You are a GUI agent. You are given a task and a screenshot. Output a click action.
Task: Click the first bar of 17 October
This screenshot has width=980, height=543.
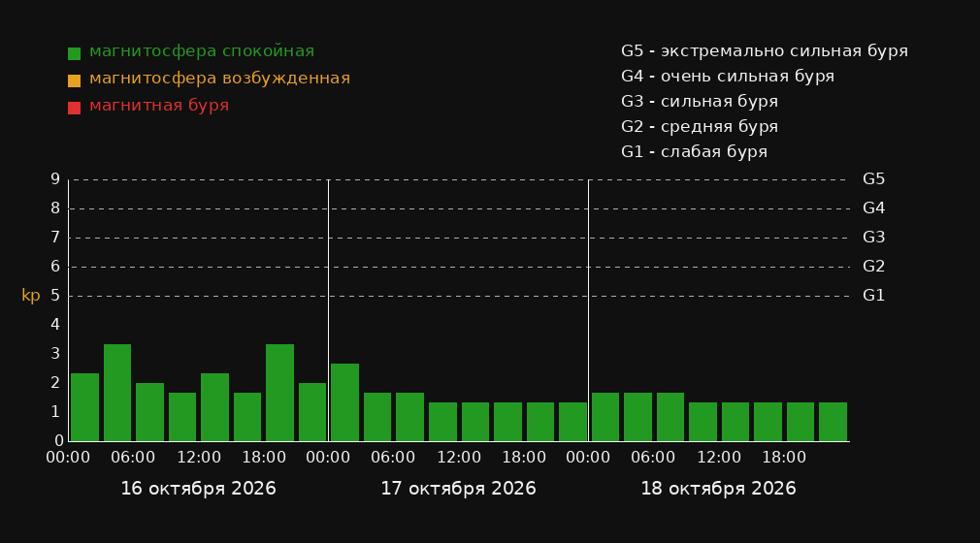click(x=345, y=402)
